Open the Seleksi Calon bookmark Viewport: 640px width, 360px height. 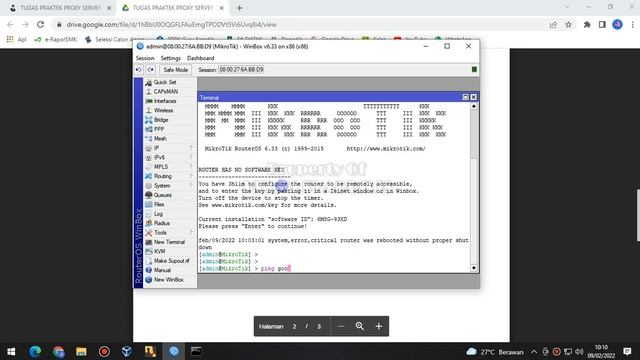115,39
